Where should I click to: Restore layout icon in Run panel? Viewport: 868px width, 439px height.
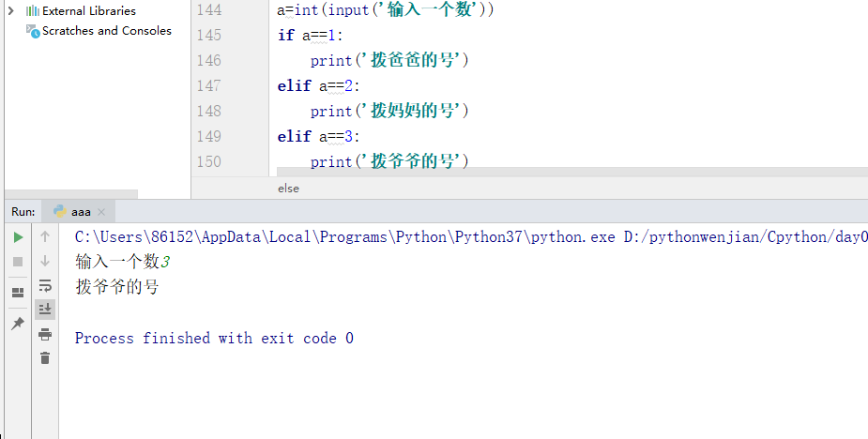(18, 293)
